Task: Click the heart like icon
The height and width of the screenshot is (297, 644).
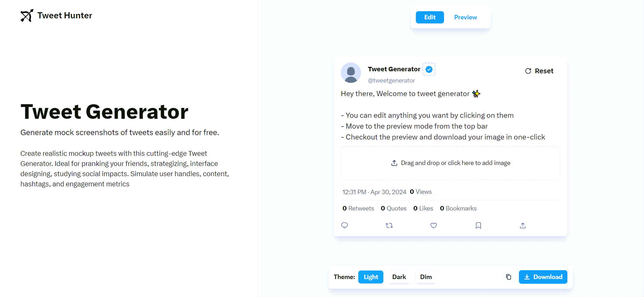Action: tap(434, 225)
